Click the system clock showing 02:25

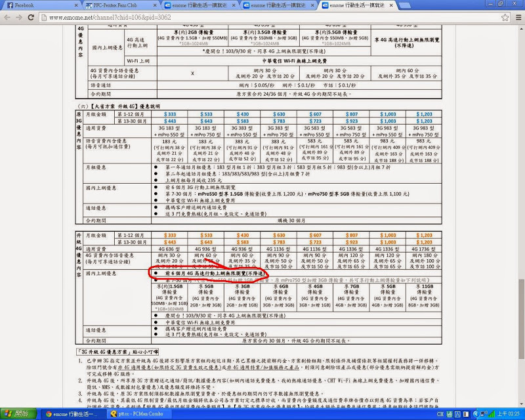tap(508, 414)
